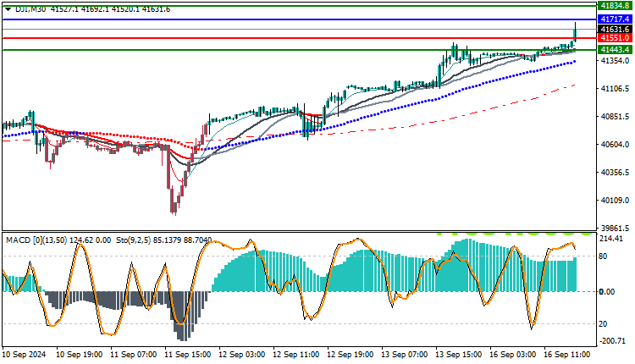The width and height of the screenshot is (635, 364).
Task: Click the 41106.5 price scale value
Action: [x=615, y=89]
